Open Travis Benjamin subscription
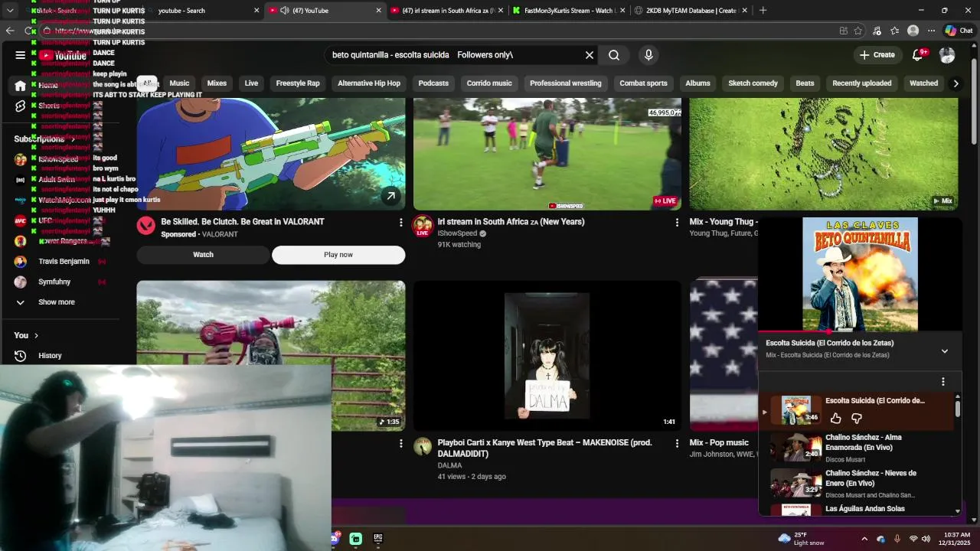 click(64, 261)
